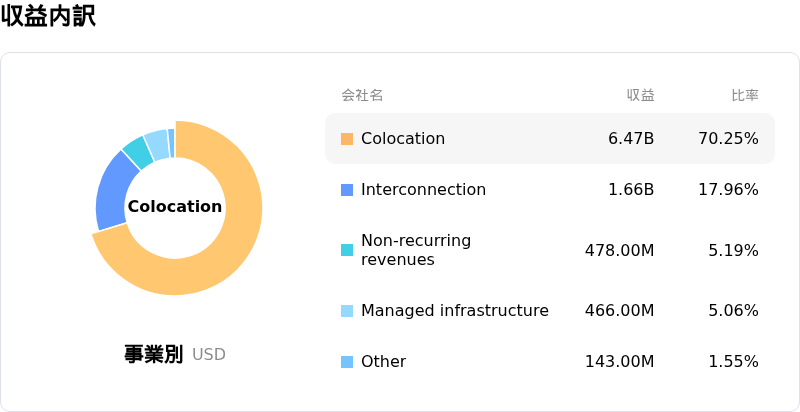
Task: Click the 17.96% ratio value
Action: tap(729, 190)
